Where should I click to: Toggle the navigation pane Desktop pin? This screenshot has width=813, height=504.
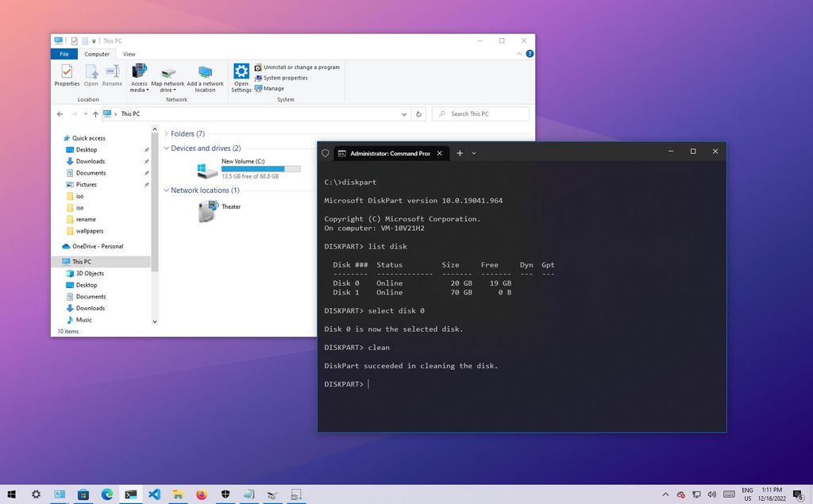tap(146, 149)
